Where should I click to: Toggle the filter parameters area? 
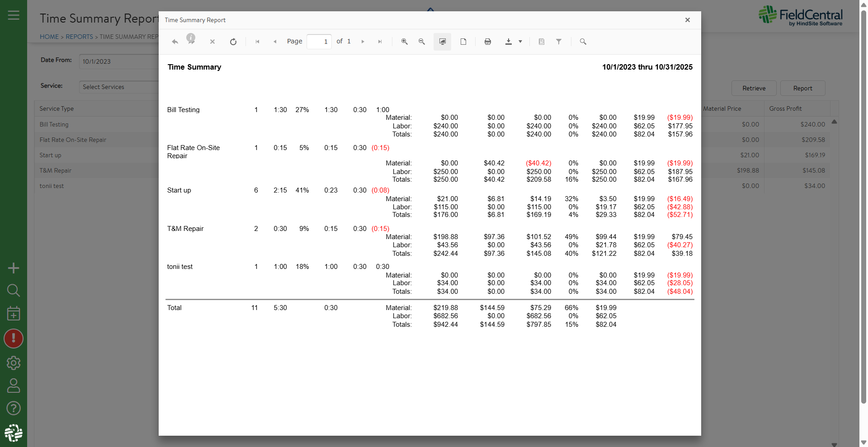click(x=559, y=42)
